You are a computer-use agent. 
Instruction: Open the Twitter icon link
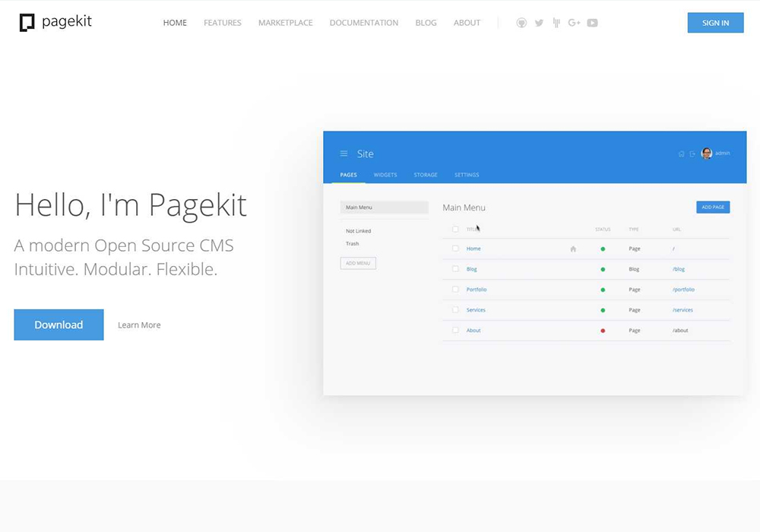point(539,23)
